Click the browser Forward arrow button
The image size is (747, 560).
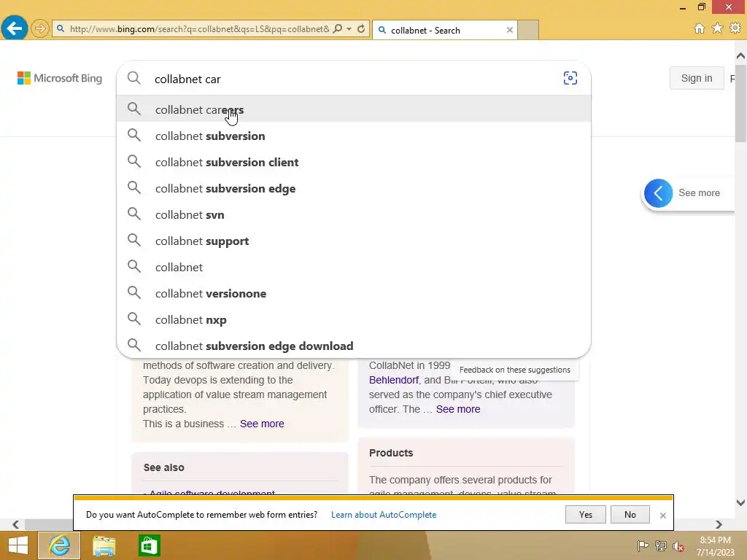pyautogui.click(x=40, y=28)
